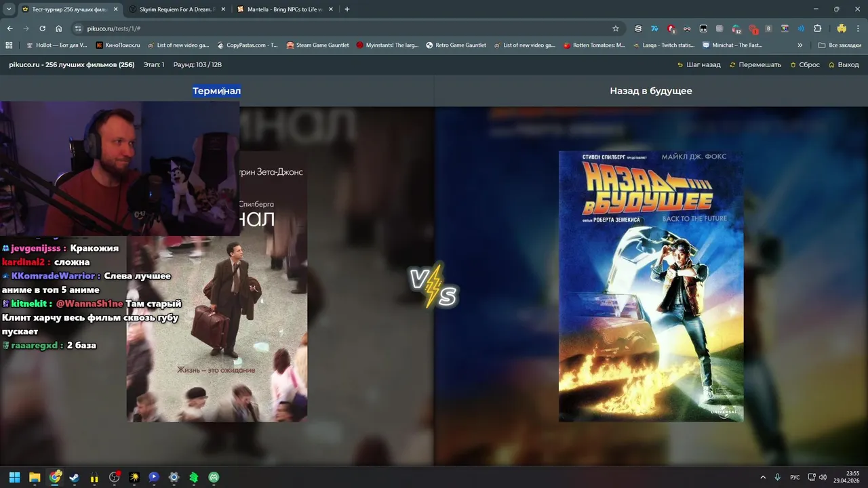The width and height of the screenshot is (868, 488).
Task: Select the Тест-турнир 256 лучших фильмов tab
Action: click(x=69, y=9)
